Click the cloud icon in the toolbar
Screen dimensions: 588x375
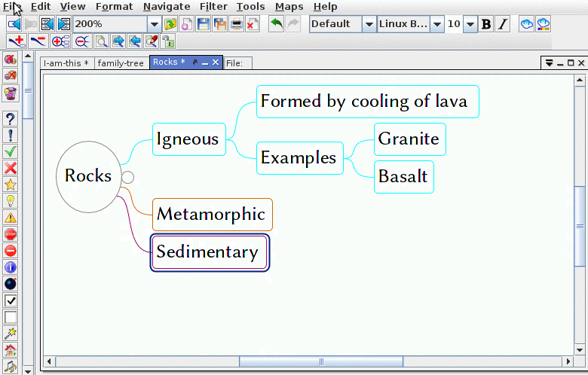(526, 24)
